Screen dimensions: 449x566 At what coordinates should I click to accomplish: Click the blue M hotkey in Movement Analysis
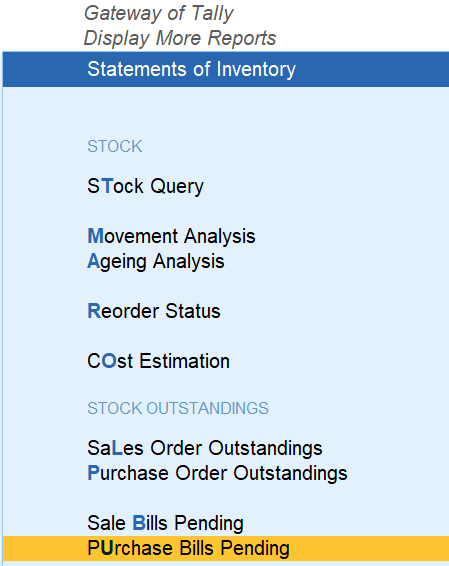(x=95, y=236)
